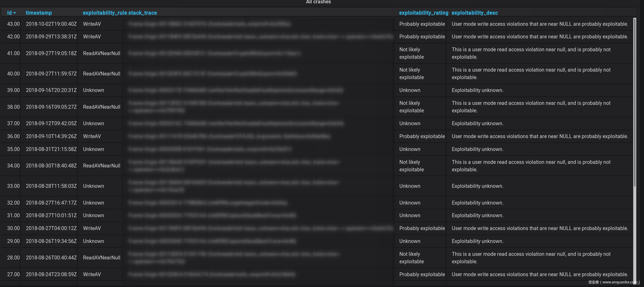Screen dimensions: 644x287
Task: Click timestamp 2018-08-26T19:34:56Z cell
Action: click(x=51, y=241)
